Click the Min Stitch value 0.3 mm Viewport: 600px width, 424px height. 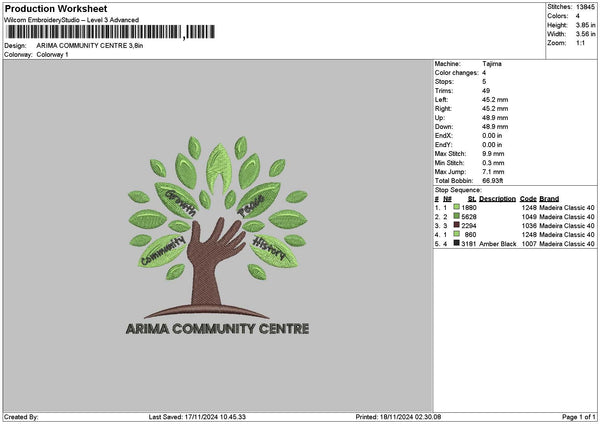tap(493, 163)
